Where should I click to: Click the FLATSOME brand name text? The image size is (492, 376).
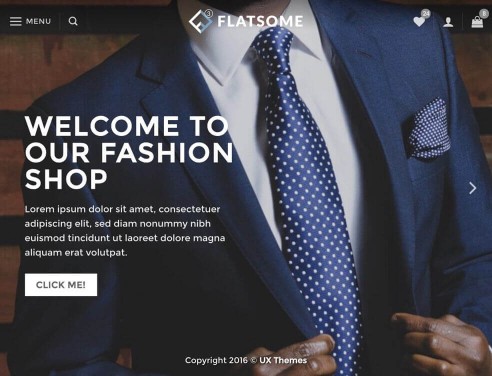pos(260,21)
